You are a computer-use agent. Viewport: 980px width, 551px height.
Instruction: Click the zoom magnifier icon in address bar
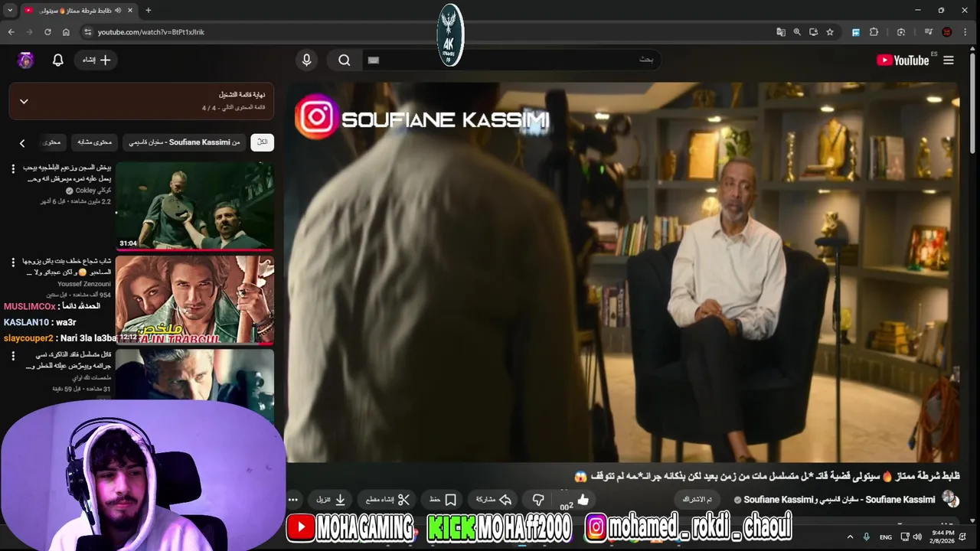[797, 32]
